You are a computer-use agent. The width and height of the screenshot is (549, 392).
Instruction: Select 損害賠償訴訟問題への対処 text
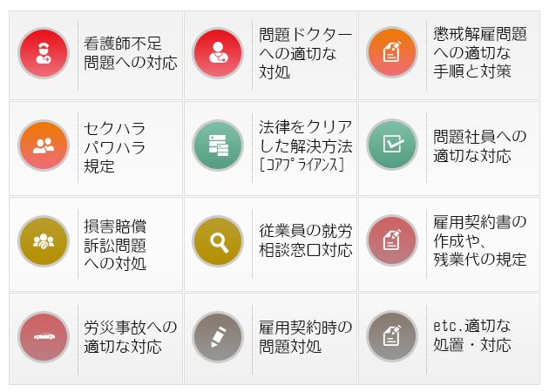pos(115,245)
